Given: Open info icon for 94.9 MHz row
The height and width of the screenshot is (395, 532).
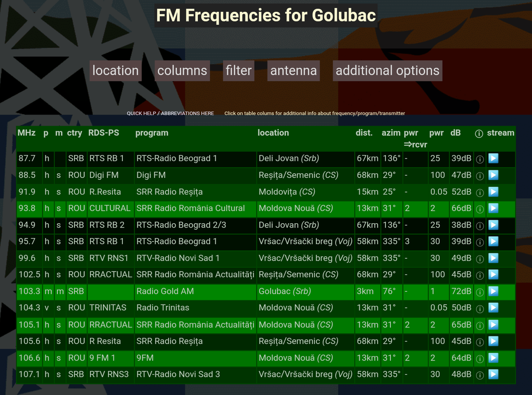Looking at the screenshot, I should (480, 225).
